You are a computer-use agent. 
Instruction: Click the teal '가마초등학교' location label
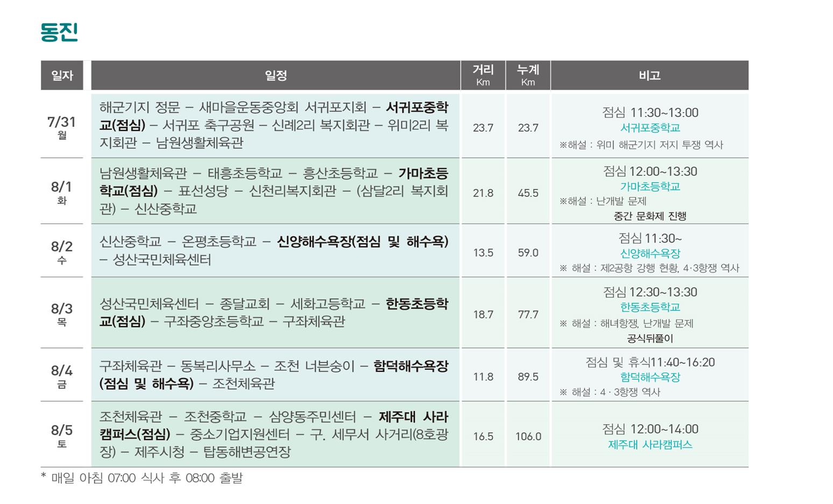point(650,187)
